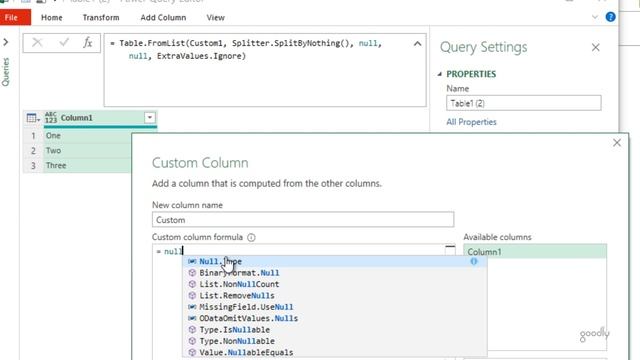The image size is (640, 360).
Task: Close the Query Settings pane
Action: tap(596, 47)
